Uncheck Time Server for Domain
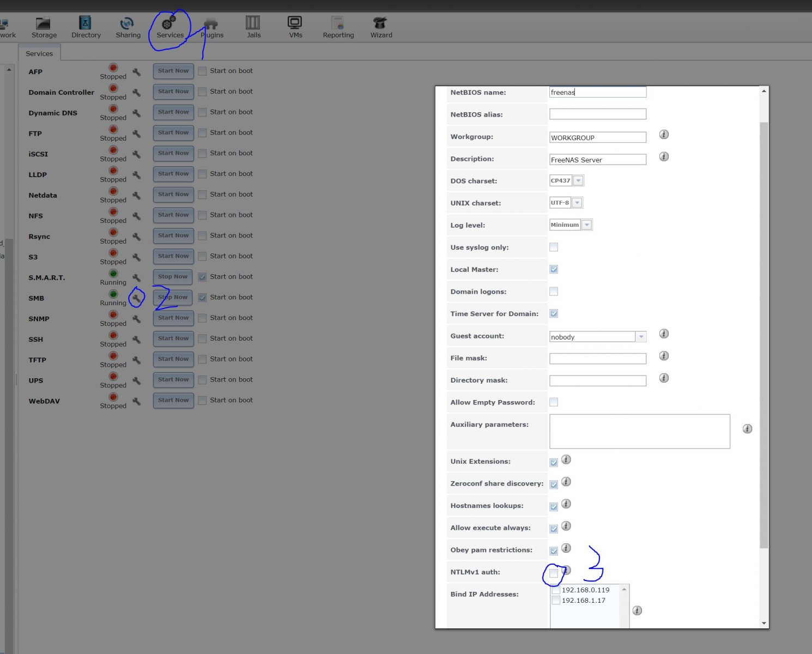Screen dimensions: 812x654 [554, 313]
